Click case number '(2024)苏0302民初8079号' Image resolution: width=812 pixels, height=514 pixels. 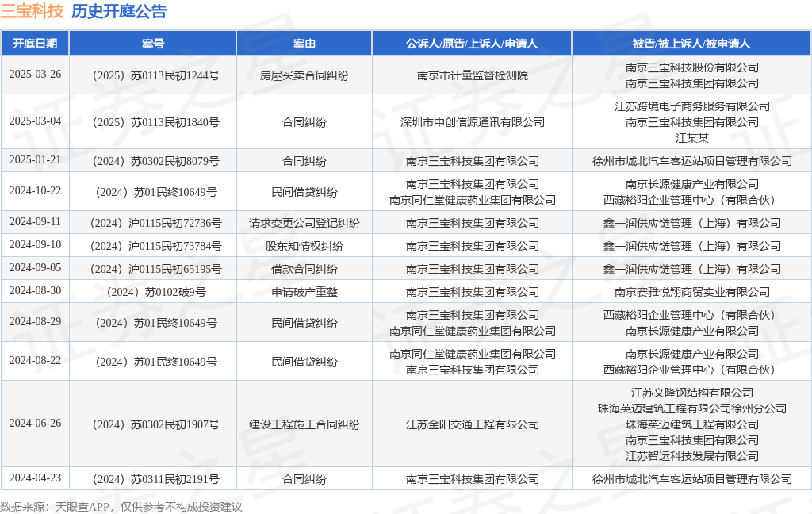(155, 161)
